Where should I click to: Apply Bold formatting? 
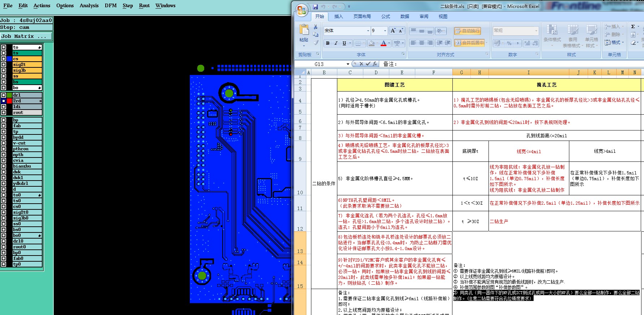(328, 43)
